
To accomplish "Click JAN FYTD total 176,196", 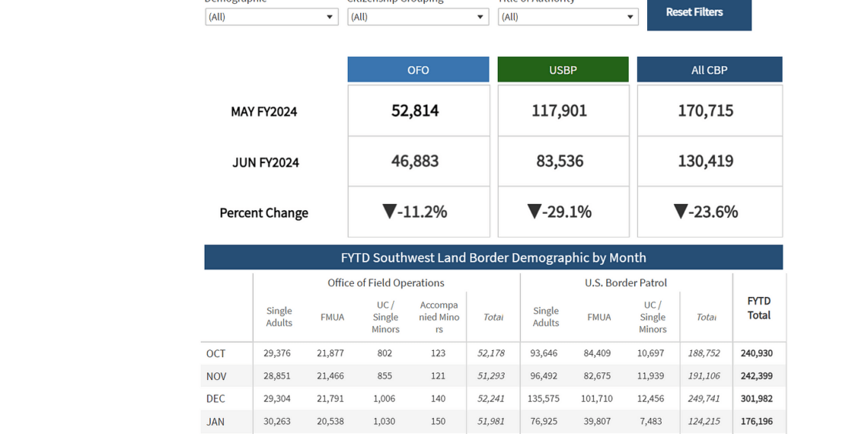I will [757, 421].
